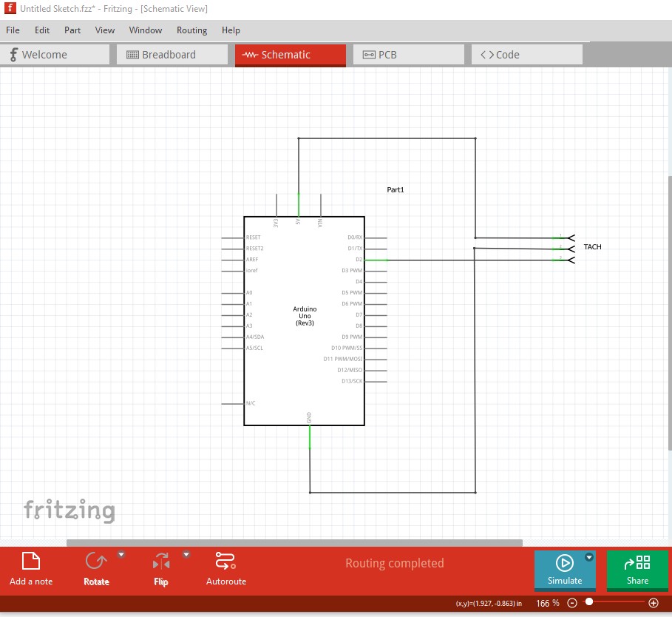Click the A5/SCL pin
672x617 pixels.
[x=233, y=348]
